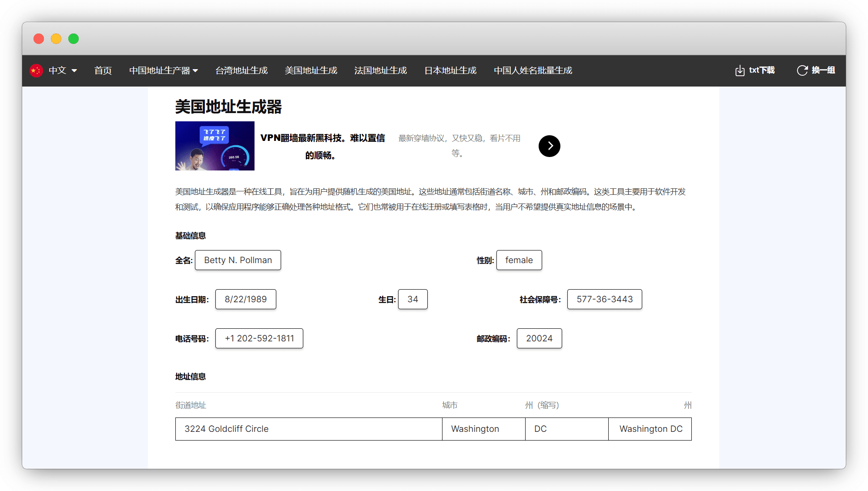The image size is (868, 491).
Task: Click the SSN field 577-36-3443
Action: tap(604, 299)
